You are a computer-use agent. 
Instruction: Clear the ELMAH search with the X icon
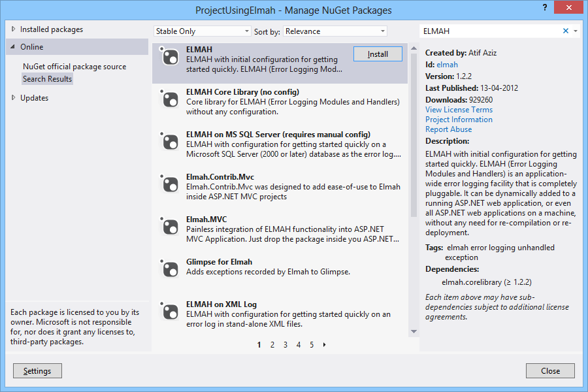point(566,31)
